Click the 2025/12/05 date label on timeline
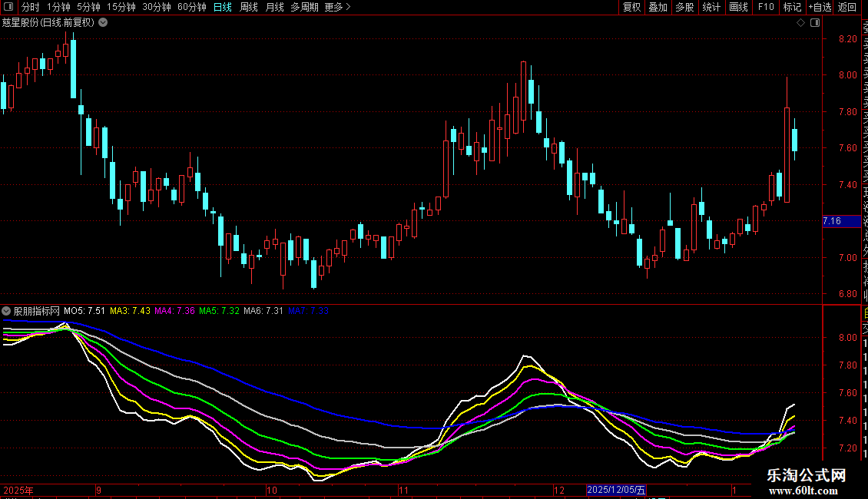868x499 pixels. point(617,490)
